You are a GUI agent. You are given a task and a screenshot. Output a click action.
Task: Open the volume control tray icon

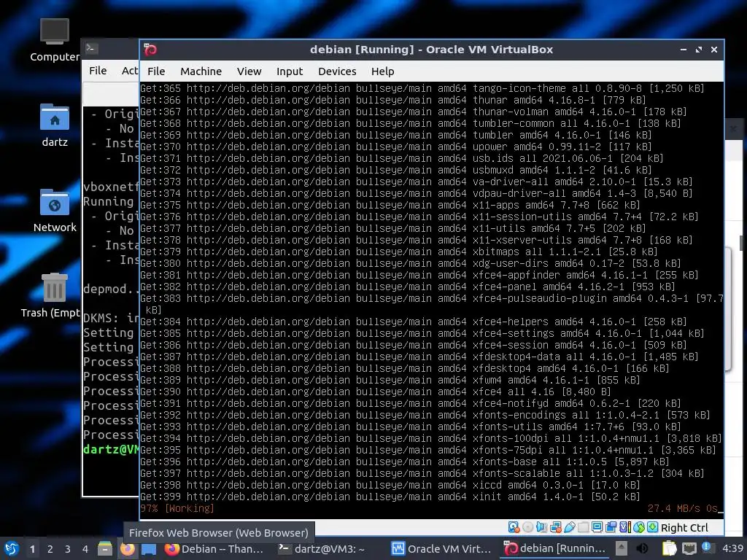click(642, 549)
